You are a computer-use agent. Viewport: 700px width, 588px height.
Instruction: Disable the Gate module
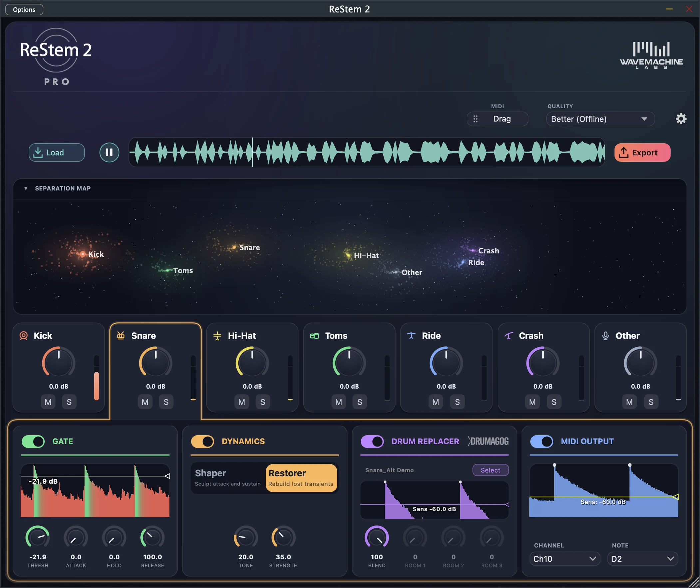tap(33, 441)
